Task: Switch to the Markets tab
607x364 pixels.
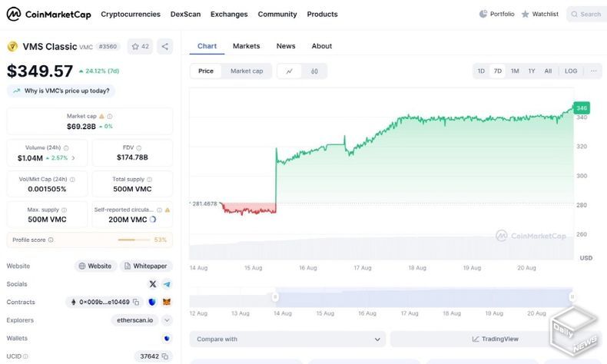Action: pos(246,46)
